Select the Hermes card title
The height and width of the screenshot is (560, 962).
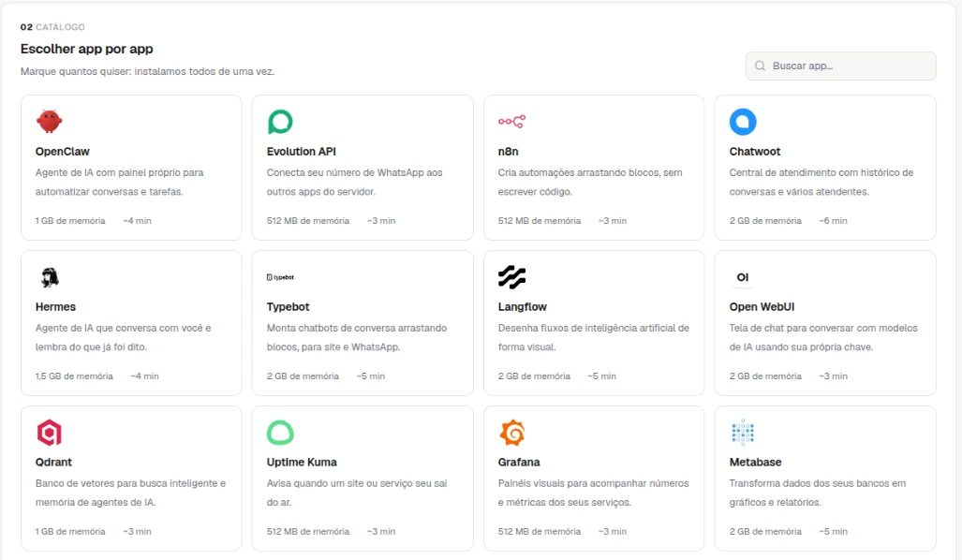(x=55, y=306)
